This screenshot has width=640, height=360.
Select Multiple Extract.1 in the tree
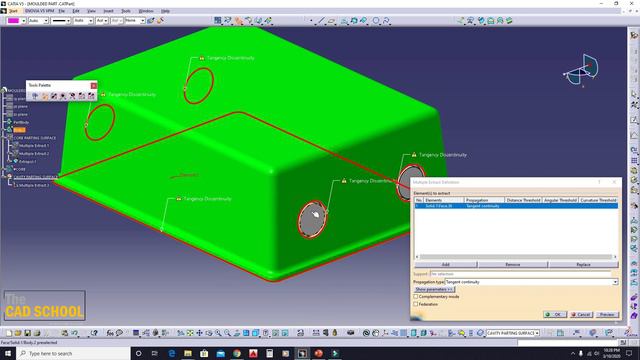34,146
